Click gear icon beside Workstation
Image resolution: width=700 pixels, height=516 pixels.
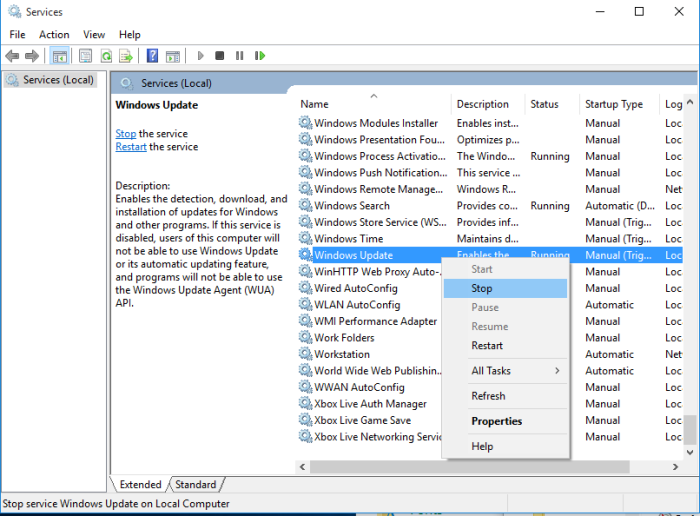click(x=305, y=354)
